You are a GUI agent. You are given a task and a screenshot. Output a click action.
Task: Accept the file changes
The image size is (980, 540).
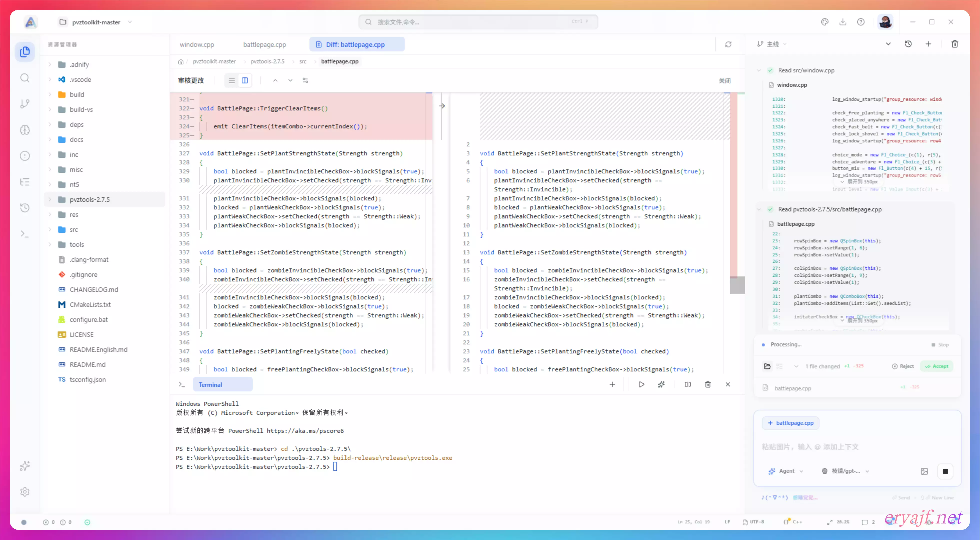coord(937,366)
